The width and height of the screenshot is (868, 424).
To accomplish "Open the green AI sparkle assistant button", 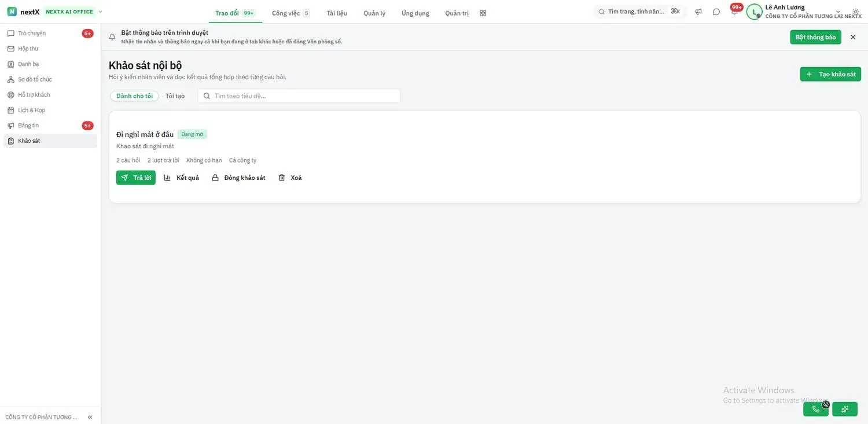I will [845, 409].
